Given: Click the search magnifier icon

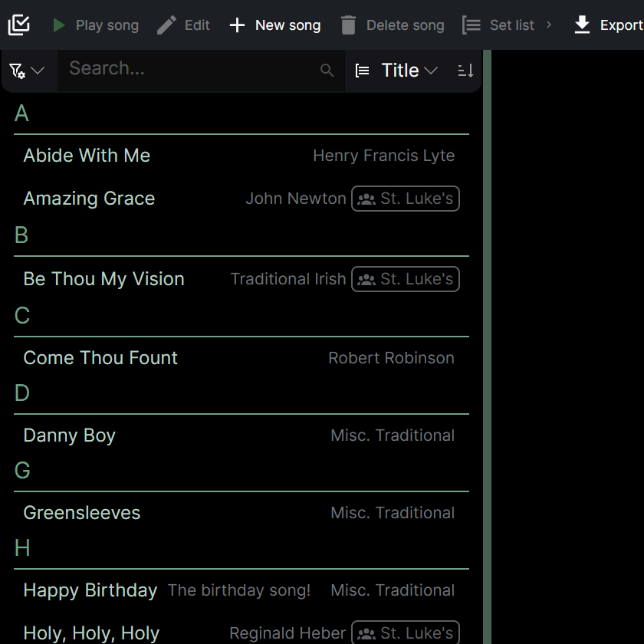Looking at the screenshot, I should [327, 71].
